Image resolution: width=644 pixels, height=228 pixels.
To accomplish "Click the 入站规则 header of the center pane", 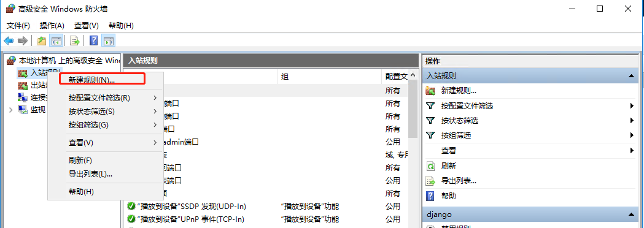I will pos(143,60).
